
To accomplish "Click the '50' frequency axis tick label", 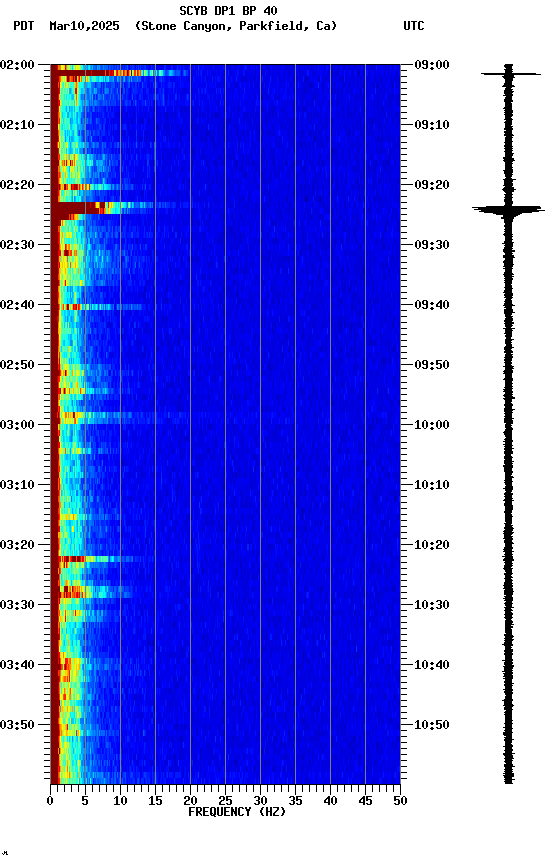I will click(x=400, y=801).
